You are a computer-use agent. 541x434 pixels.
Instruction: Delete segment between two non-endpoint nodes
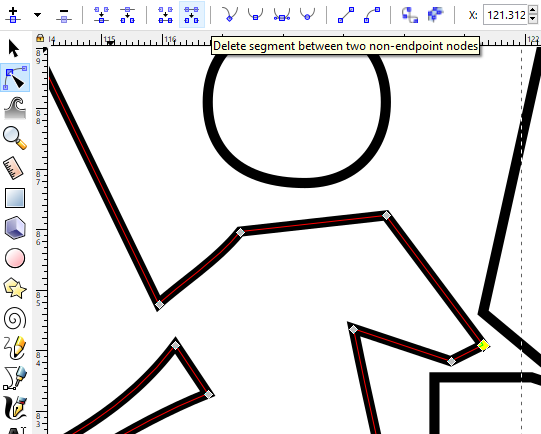click(191, 15)
